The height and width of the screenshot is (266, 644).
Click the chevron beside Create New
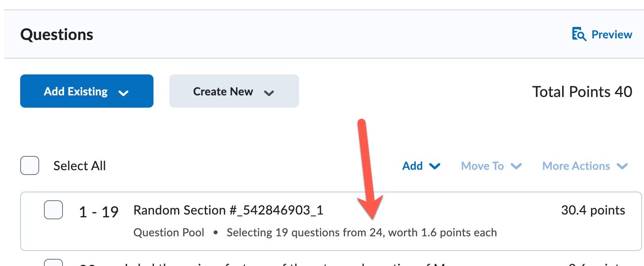[x=269, y=93]
